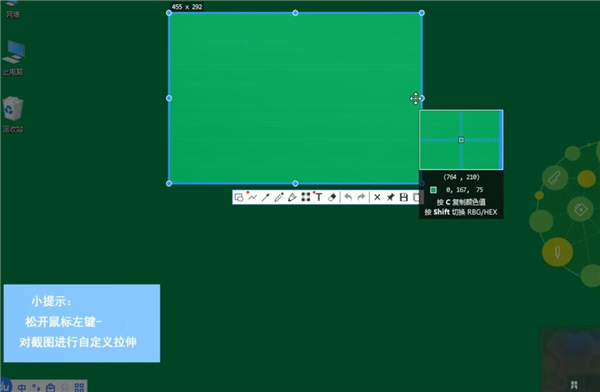This screenshot has width=600, height=392.
Task: Select the polyline drawing tool
Action: point(252,198)
